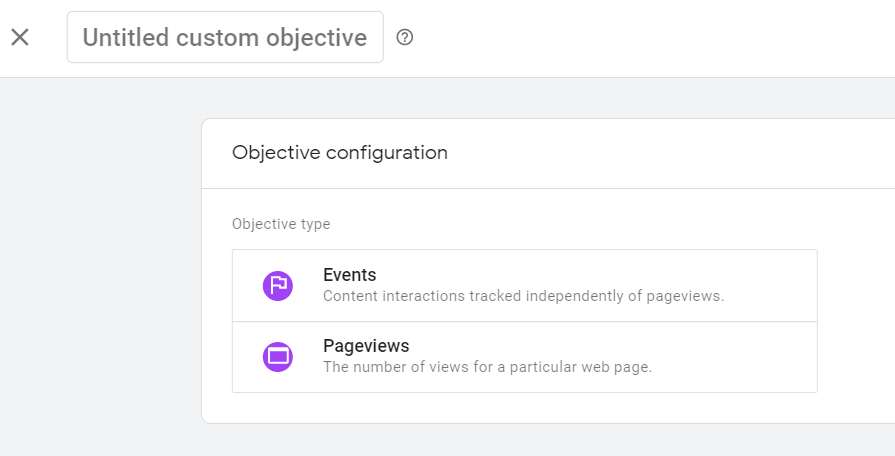Select the Events objective type row
The image size is (895, 456).
(x=524, y=286)
